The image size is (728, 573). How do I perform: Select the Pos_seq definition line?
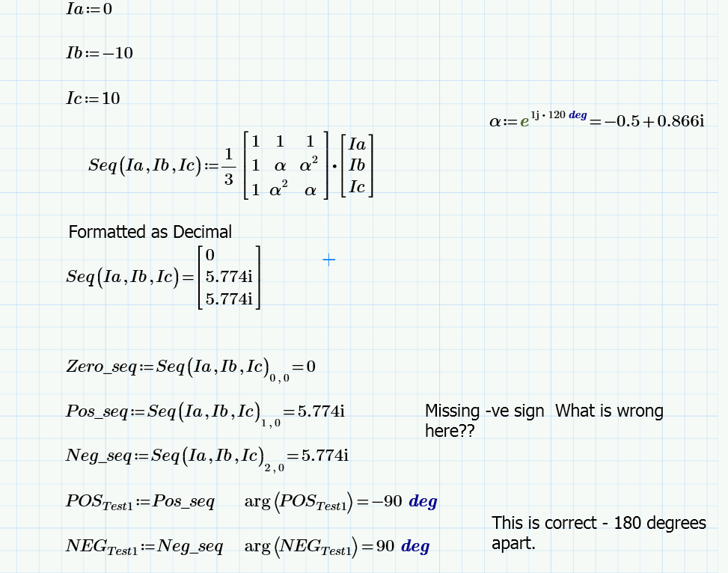(x=205, y=413)
